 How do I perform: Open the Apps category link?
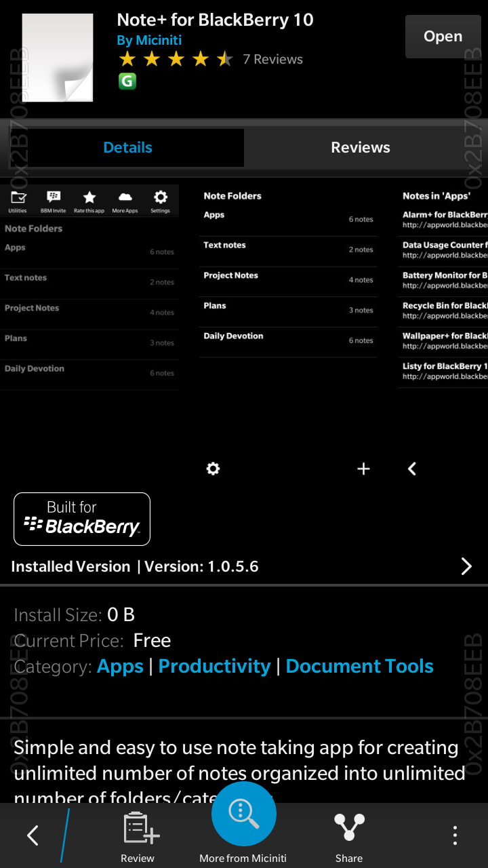[x=120, y=667]
